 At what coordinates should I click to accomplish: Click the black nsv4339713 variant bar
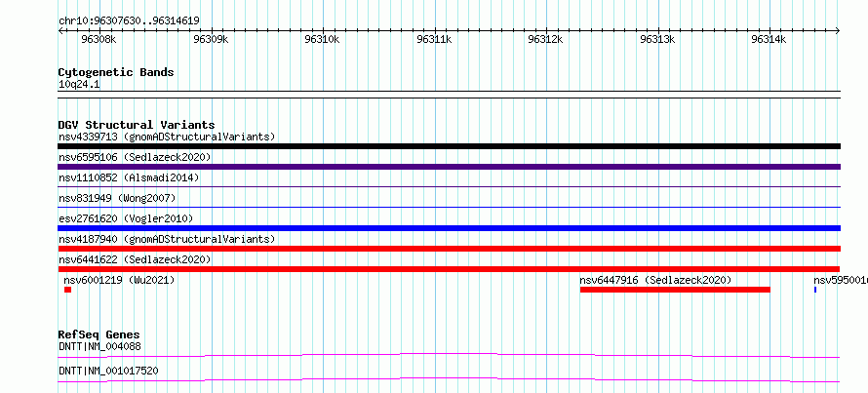pos(449,146)
